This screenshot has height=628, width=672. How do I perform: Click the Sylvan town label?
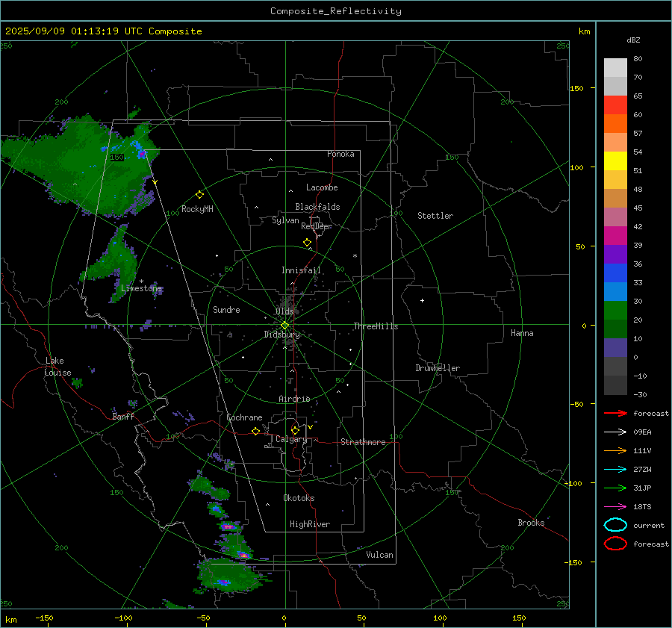285,220
